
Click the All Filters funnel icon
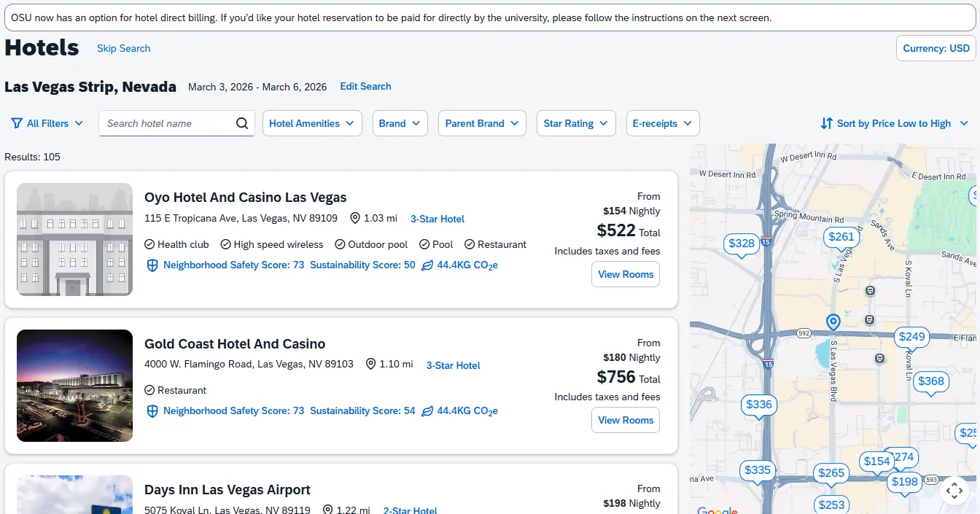point(17,123)
